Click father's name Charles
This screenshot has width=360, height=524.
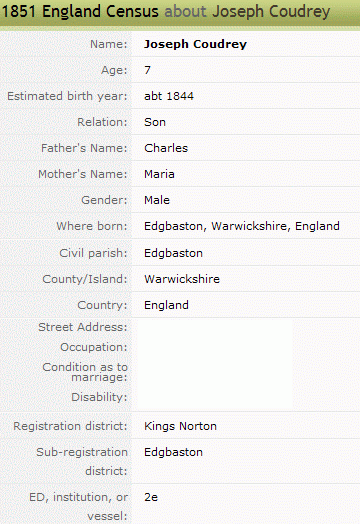coord(166,148)
